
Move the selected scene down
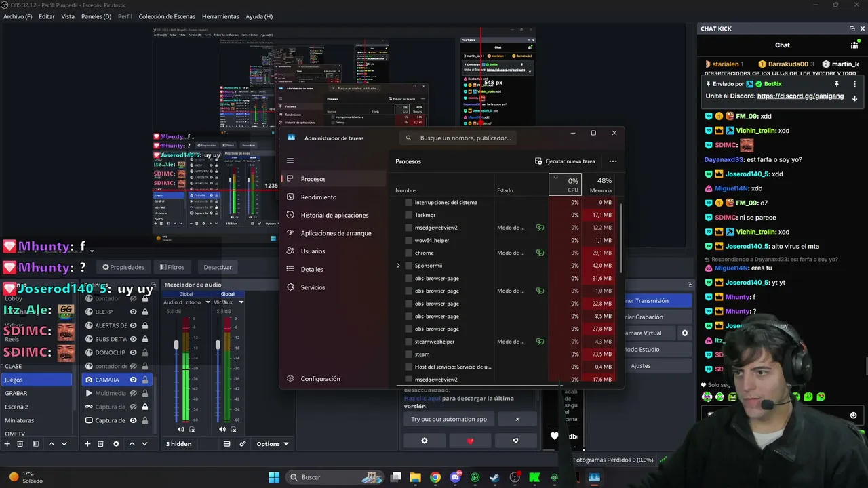64,444
